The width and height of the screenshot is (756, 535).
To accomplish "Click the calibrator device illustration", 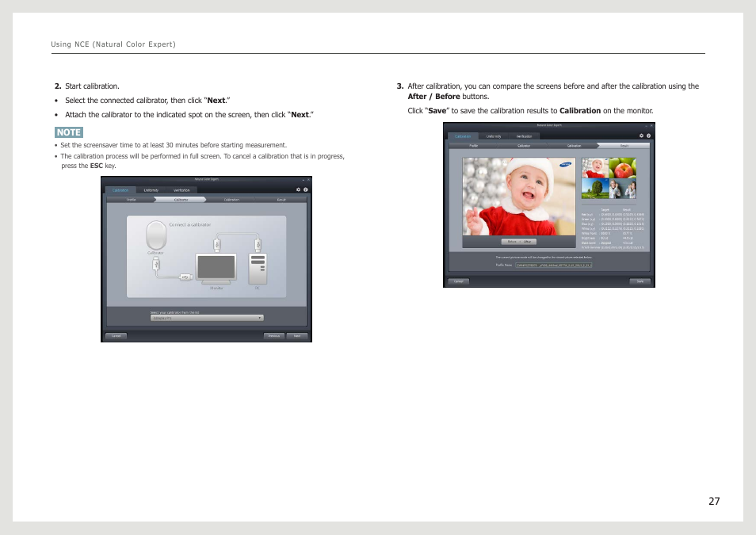I will [156, 235].
